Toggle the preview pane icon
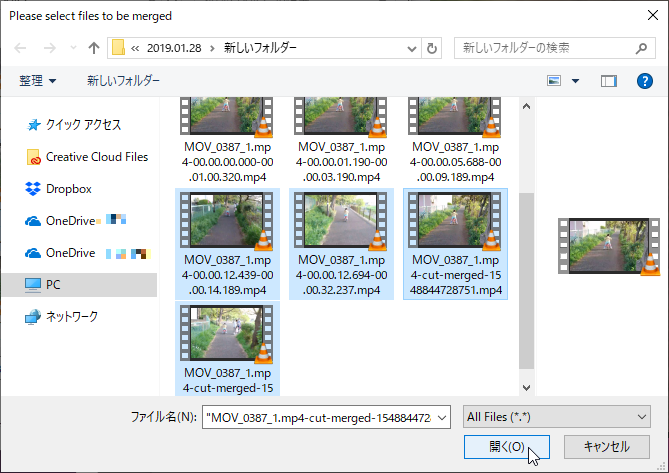This screenshot has width=669, height=473. click(x=609, y=81)
